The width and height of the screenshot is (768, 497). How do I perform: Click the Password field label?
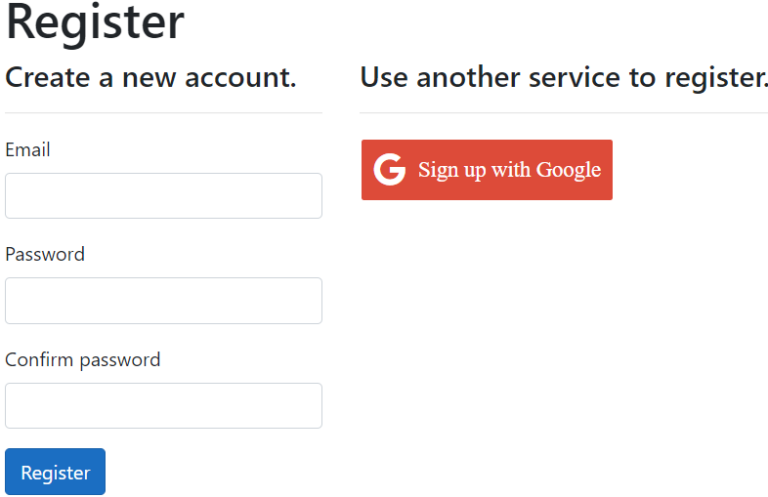point(45,254)
